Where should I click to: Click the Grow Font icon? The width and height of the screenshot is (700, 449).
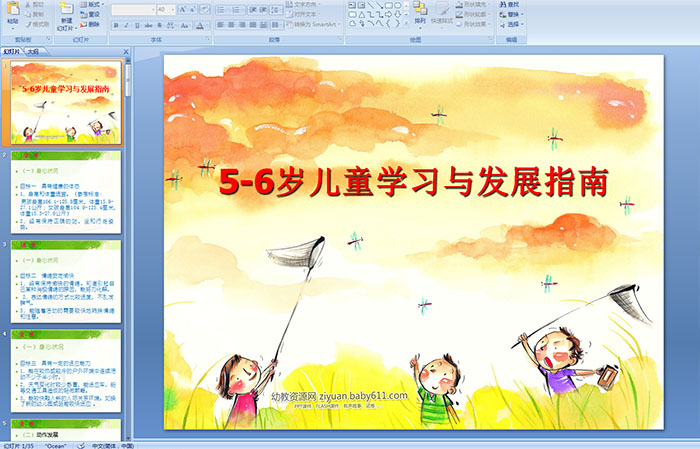(x=183, y=9)
